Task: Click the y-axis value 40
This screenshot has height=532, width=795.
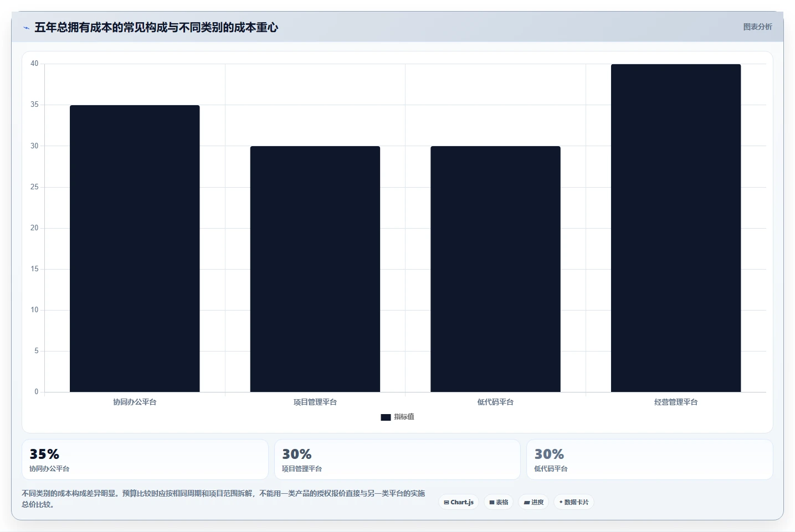Action: 34,64
